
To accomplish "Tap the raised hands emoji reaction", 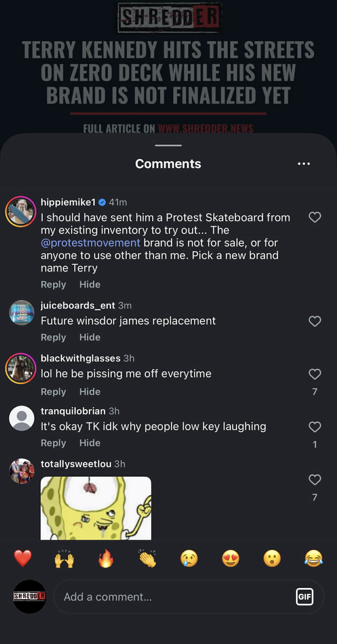I will (x=64, y=558).
